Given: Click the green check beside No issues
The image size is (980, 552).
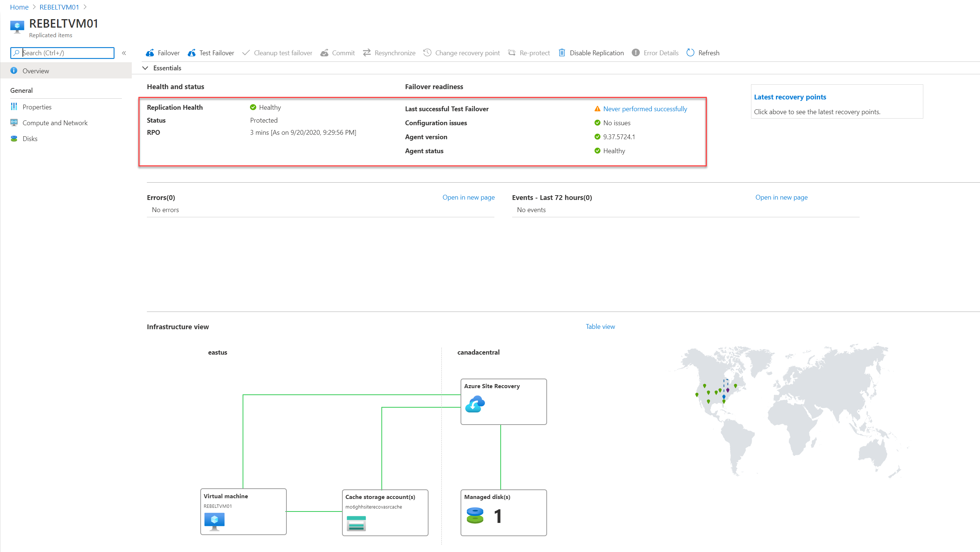Looking at the screenshot, I should click(597, 123).
